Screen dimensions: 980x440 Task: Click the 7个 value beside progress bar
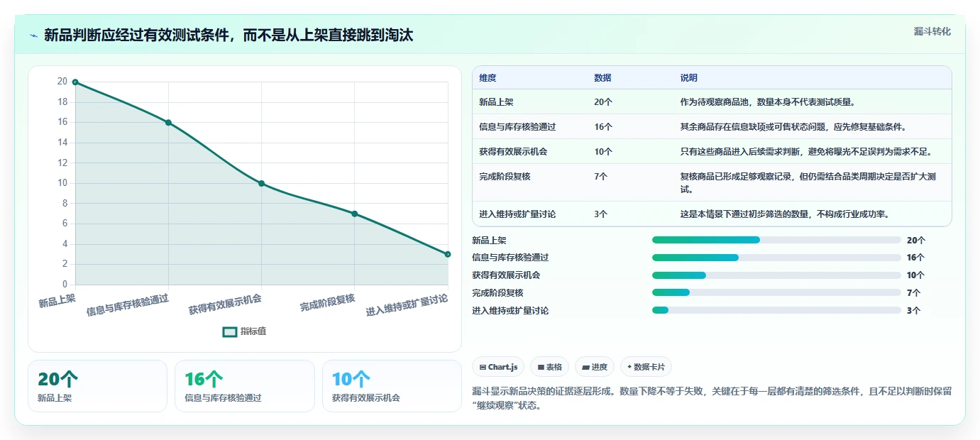coord(913,292)
